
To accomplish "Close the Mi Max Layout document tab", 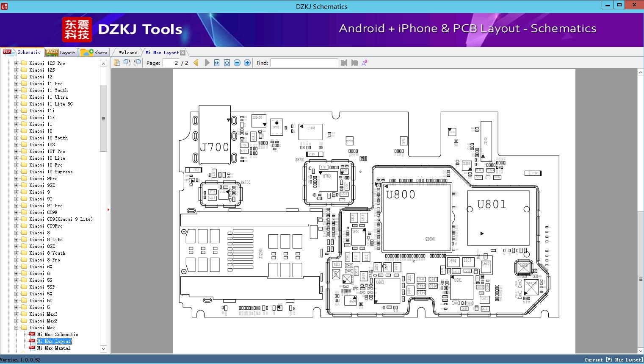I will click(x=182, y=52).
